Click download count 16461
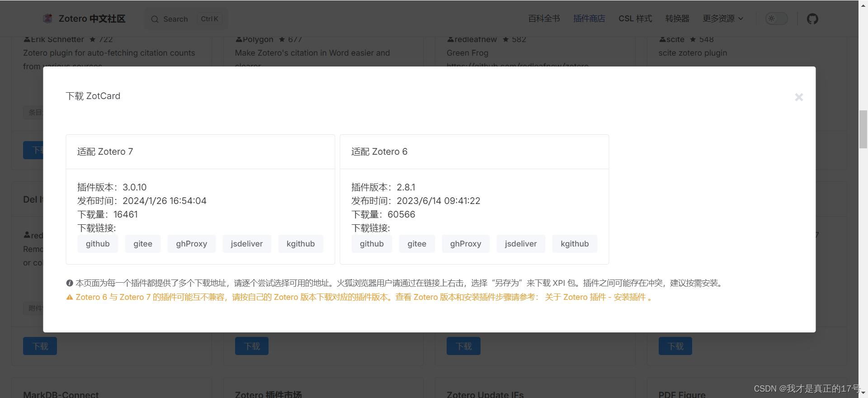The image size is (868, 398). coord(126,214)
